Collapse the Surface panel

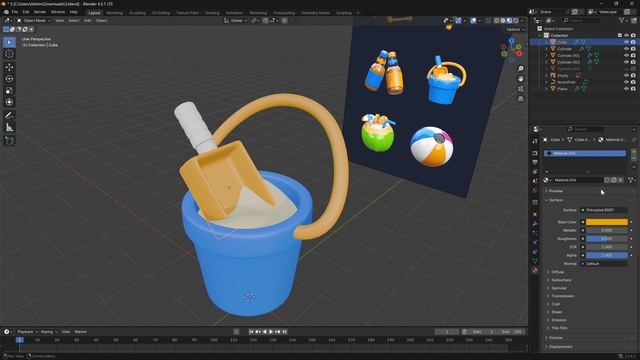tap(556, 200)
